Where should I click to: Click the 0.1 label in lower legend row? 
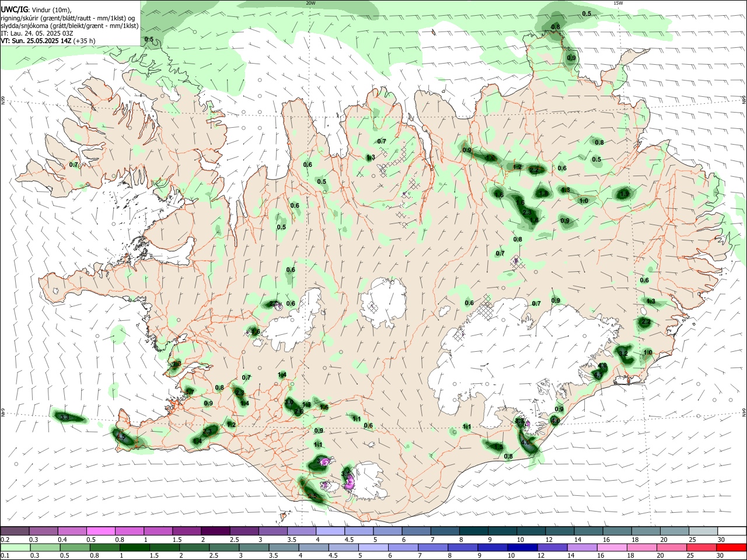(x=5, y=555)
